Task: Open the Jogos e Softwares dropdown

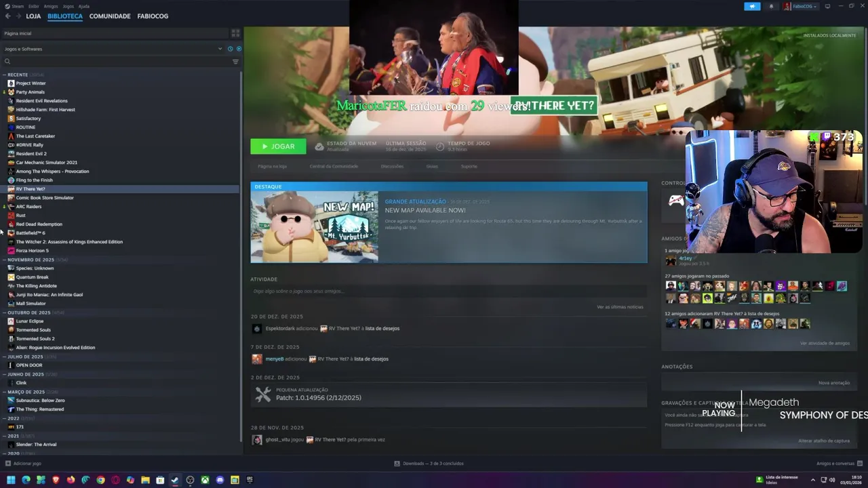Action: (x=113, y=49)
